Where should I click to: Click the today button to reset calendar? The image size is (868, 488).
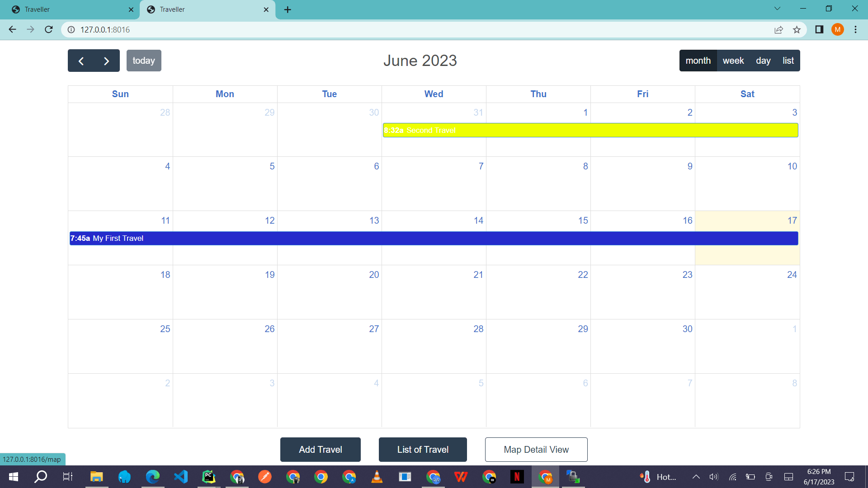[144, 60]
